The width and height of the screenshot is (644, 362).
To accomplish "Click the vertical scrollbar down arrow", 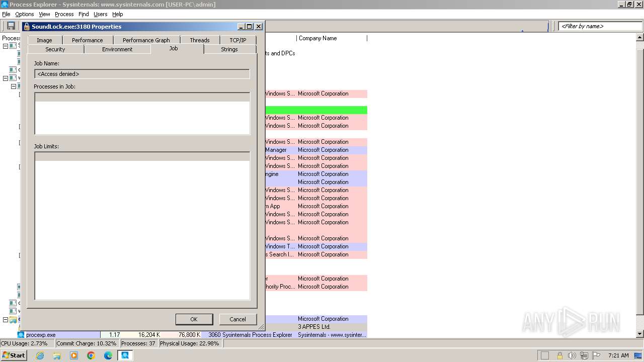I will [640, 334].
